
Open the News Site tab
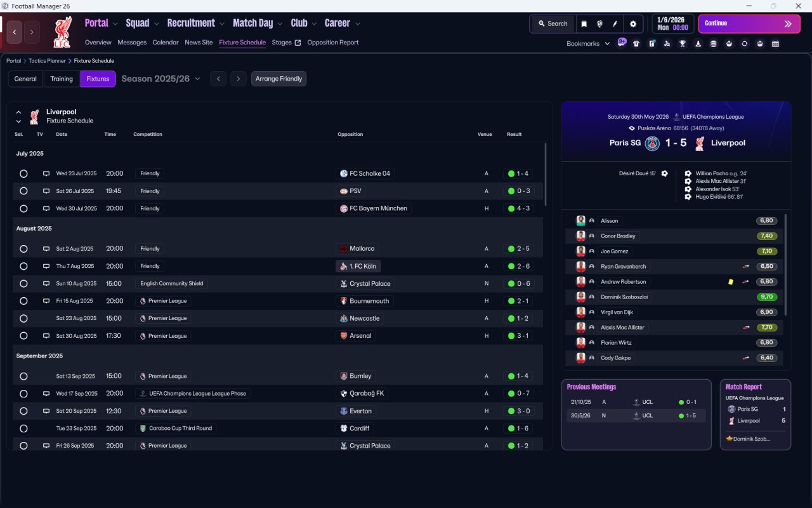pyautogui.click(x=199, y=43)
